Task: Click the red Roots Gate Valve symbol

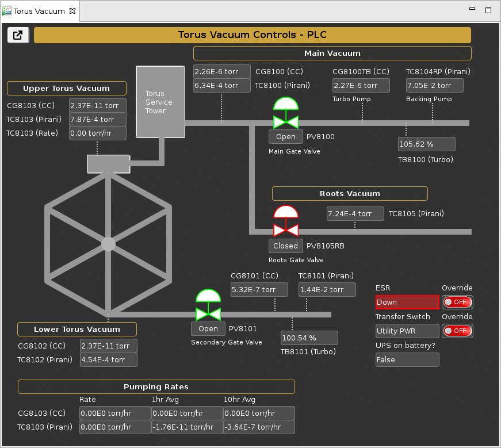Action: tap(286, 221)
